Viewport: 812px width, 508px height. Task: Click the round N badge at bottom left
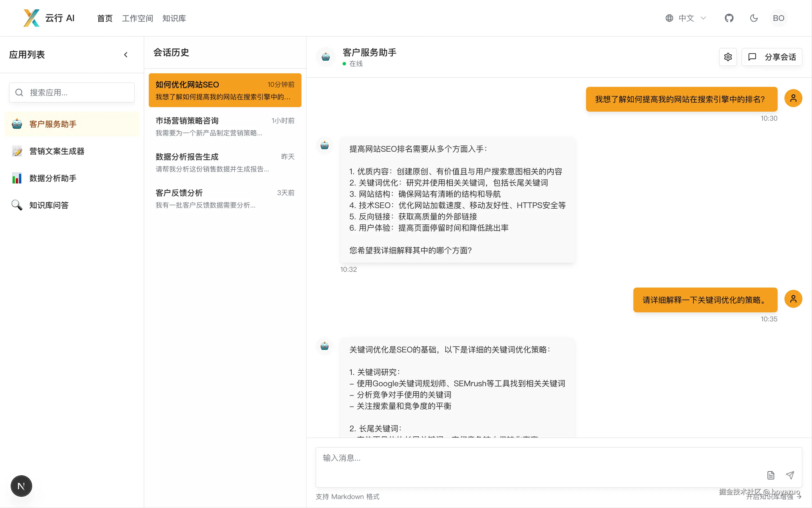pos(21,486)
